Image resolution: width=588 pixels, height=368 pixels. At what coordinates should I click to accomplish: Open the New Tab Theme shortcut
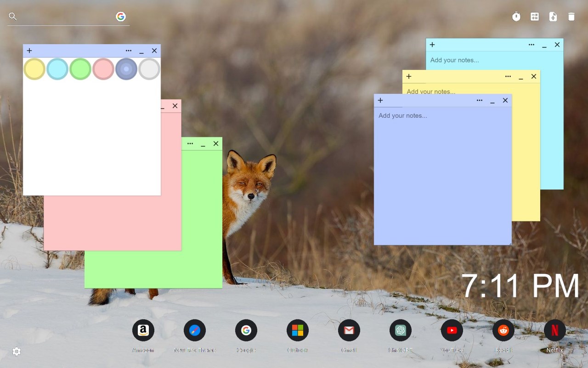pos(195,330)
